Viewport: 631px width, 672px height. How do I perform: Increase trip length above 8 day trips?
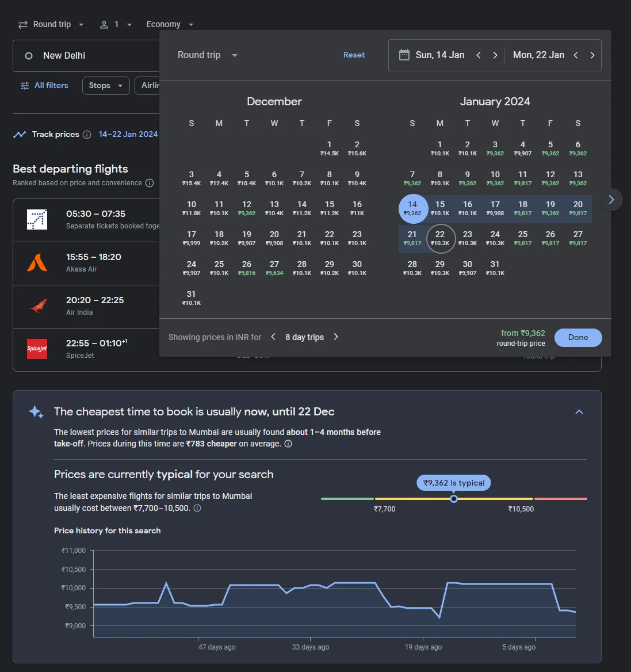point(336,337)
